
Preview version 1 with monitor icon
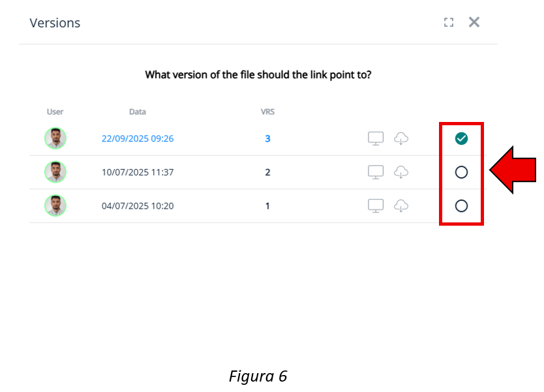tap(376, 206)
